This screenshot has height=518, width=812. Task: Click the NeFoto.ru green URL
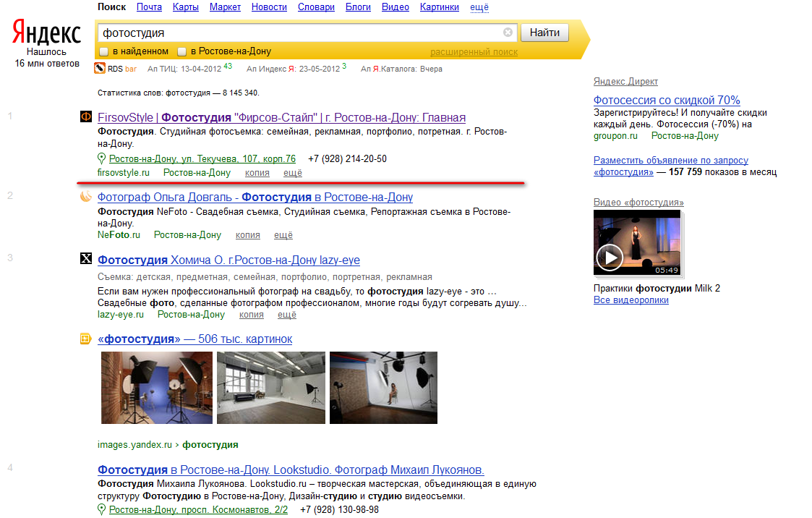[x=119, y=234]
